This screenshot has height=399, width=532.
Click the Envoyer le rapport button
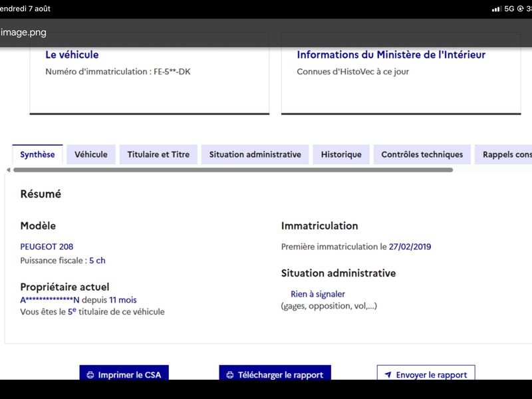click(426, 372)
